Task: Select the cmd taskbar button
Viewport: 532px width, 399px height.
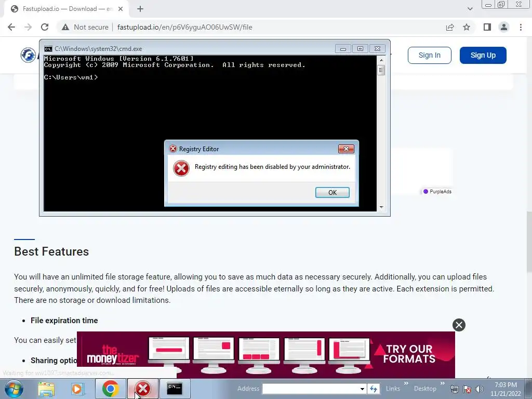Action: (x=175, y=389)
